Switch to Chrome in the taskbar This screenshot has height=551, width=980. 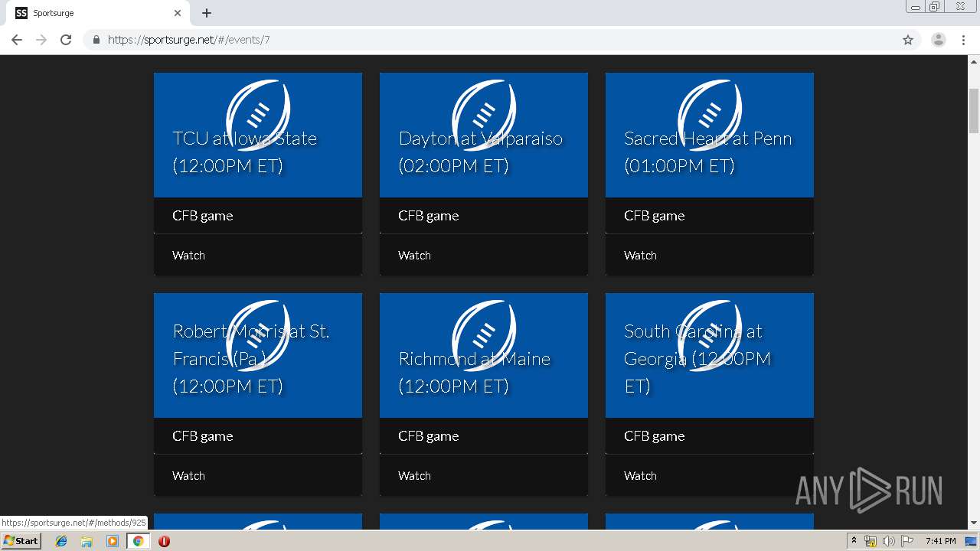(x=138, y=541)
